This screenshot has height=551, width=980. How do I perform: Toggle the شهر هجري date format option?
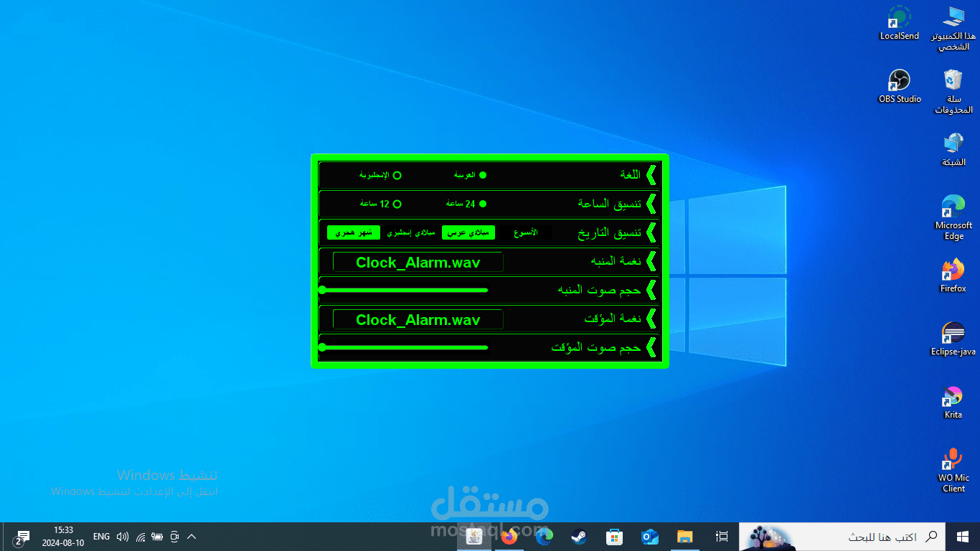tap(354, 232)
